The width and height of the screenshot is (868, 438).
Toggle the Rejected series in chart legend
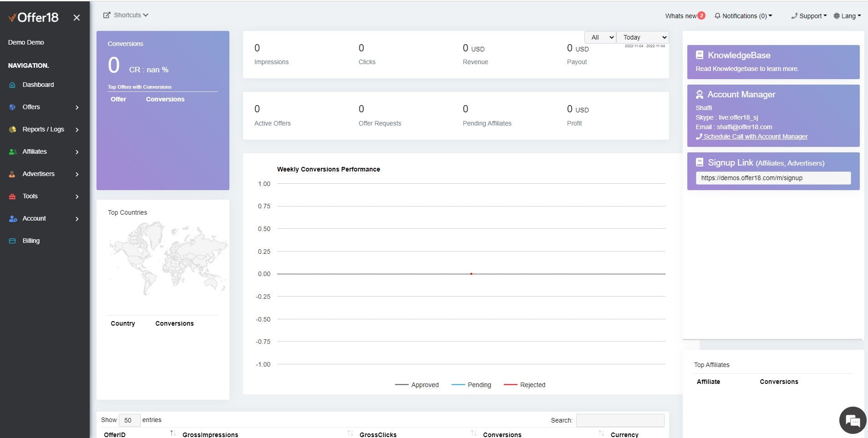point(524,385)
